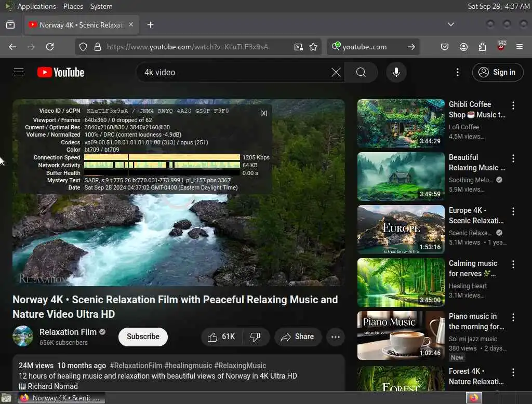Close stats for nerds panel
This screenshot has width=532, height=404.
click(263, 113)
